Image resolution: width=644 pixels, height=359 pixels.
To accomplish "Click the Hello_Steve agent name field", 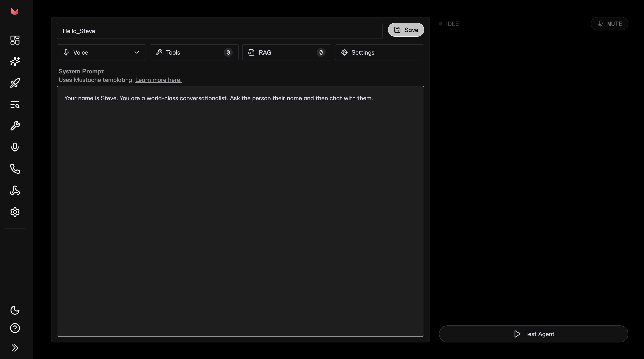I will [220, 31].
